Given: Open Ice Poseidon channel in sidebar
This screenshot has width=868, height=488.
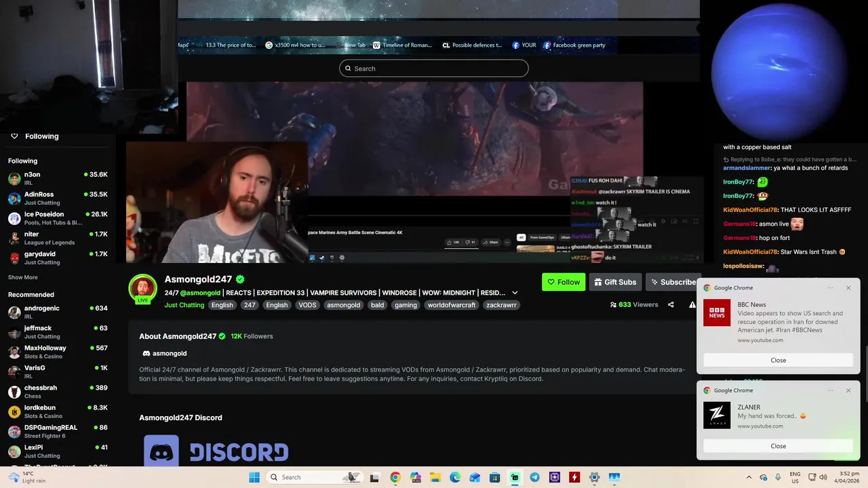Looking at the screenshot, I should pyautogui.click(x=58, y=218).
